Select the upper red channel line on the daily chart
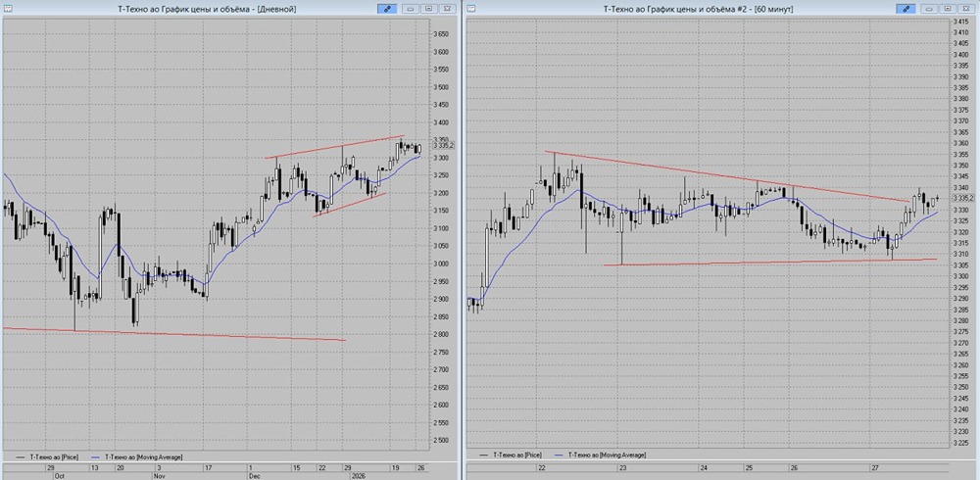This screenshot has height=480, width=980. [x=334, y=147]
